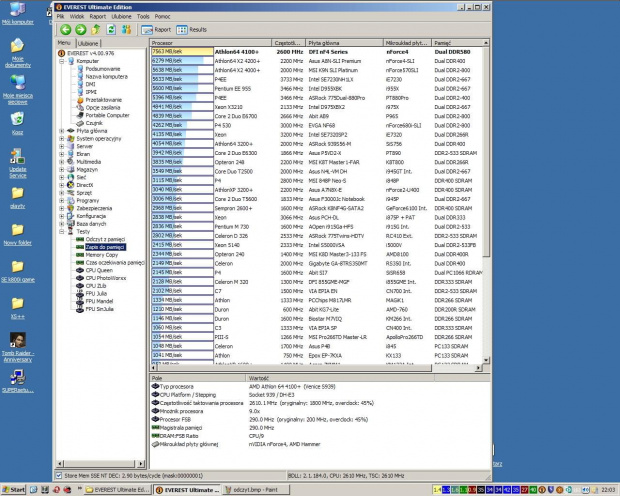
Task: Select FPU Mandel benchmark
Action: (x=99, y=301)
